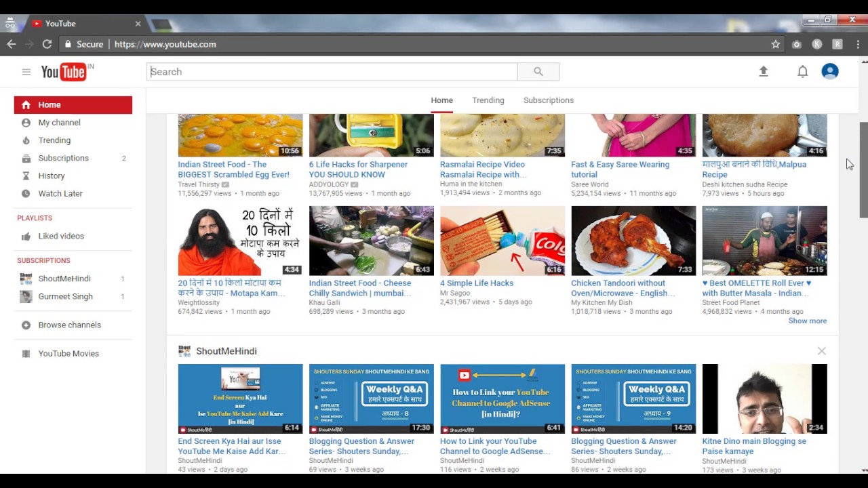Open ADDYOLOGY channel link
The height and width of the screenshot is (488, 868).
(329, 184)
